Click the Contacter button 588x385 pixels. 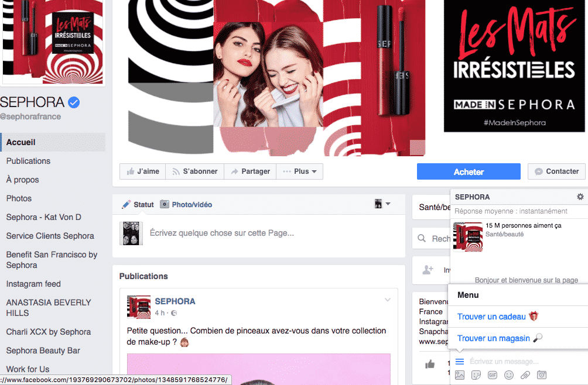coord(556,171)
